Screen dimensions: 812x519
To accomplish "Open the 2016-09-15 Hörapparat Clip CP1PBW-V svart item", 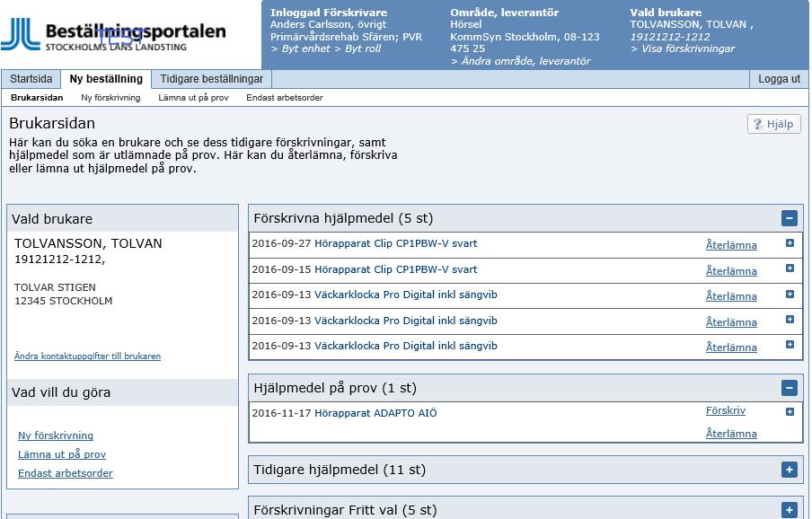I will pos(395,269).
